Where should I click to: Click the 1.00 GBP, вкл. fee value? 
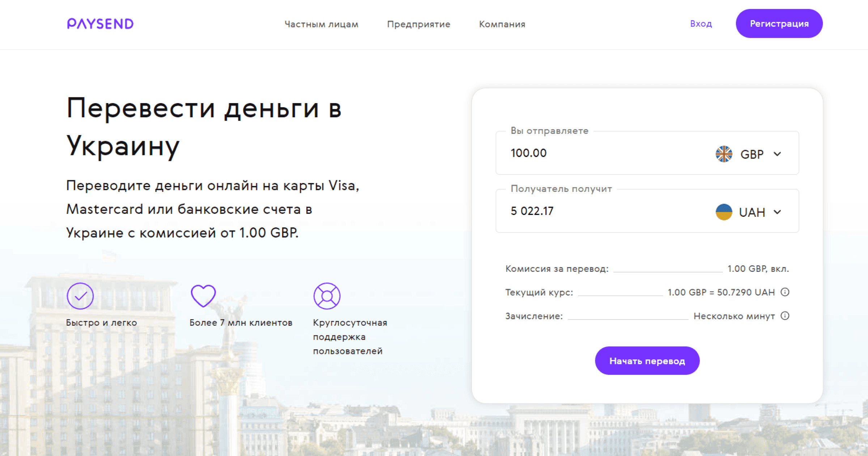click(758, 269)
